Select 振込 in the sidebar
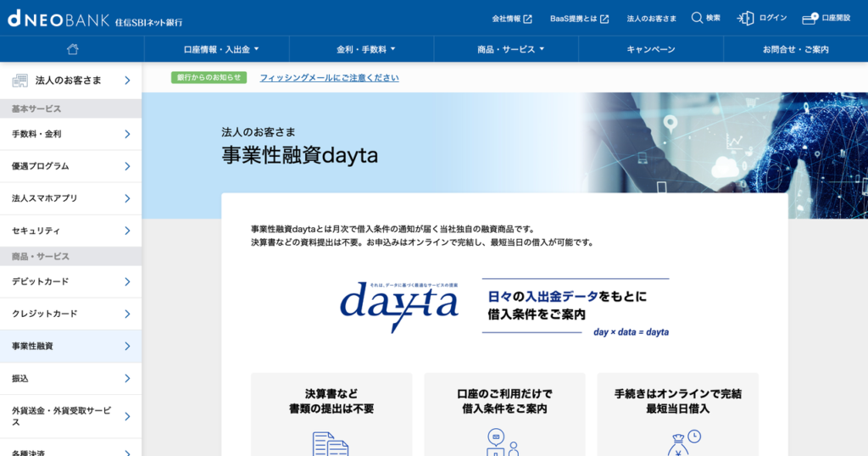Screen dimensions: 868x456 coord(71,379)
